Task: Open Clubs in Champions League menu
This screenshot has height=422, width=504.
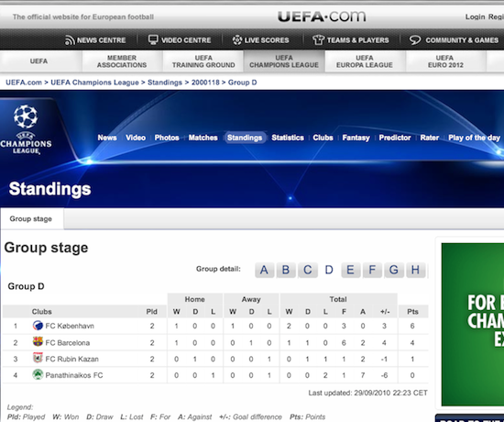Action: point(323,138)
